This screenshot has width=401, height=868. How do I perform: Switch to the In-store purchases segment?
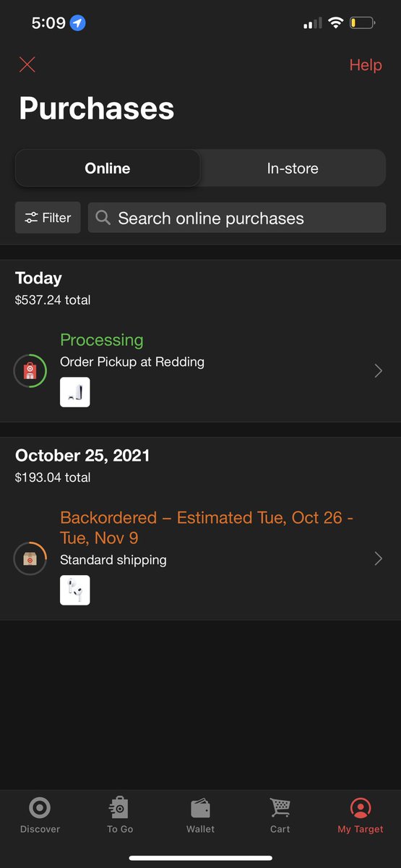[293, 169]
